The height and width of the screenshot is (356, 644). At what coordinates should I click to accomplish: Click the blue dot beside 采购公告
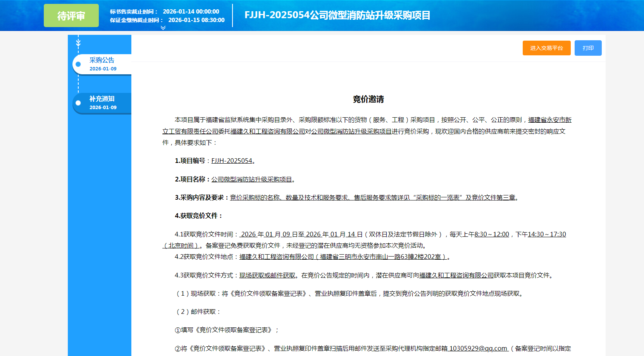[x=78, y=64]
